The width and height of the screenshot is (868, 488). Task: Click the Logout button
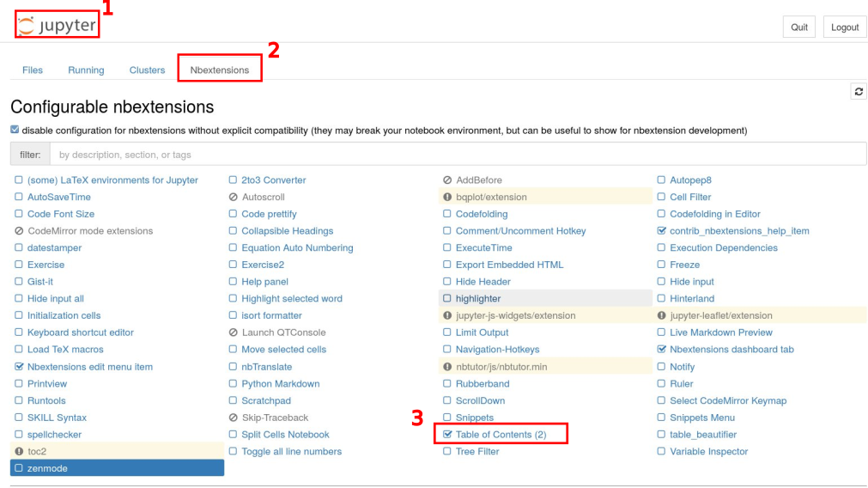pyautogui.click(x=845, y=27)
